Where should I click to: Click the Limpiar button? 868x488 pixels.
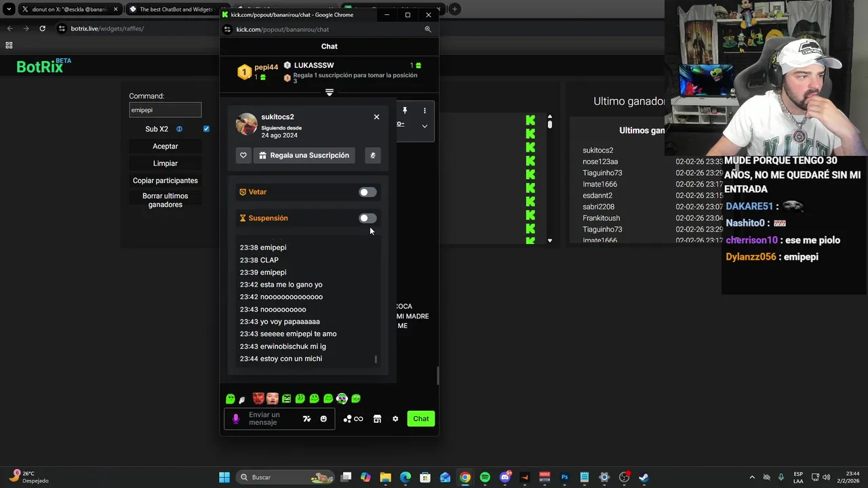(165, 163)
